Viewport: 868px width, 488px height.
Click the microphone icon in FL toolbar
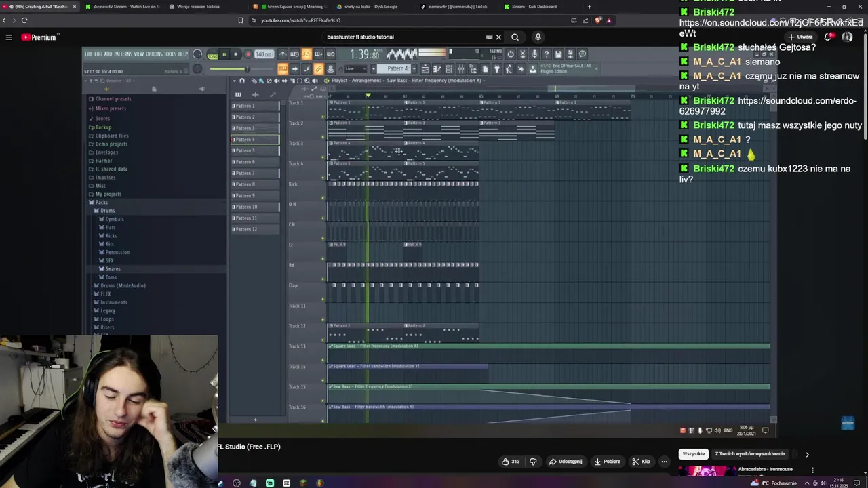pos(534,54)
